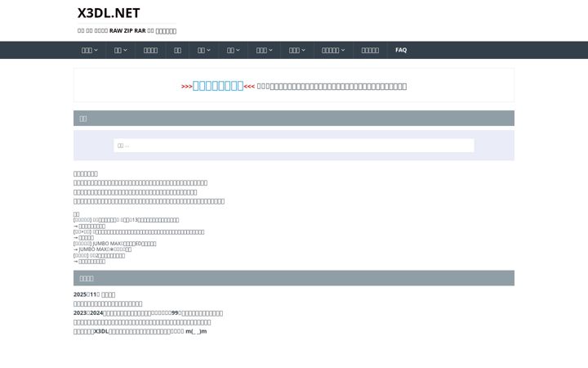This screenshot has height=368, width=588.
Task: Select the arrow line starting with JUMBO MAX
Action: (x=102, y=249)
